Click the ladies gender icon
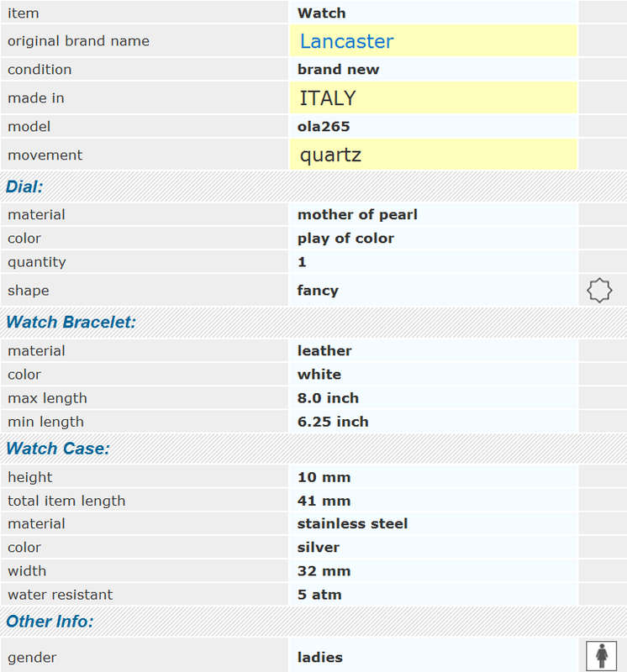627x672 pixels. 601,656
